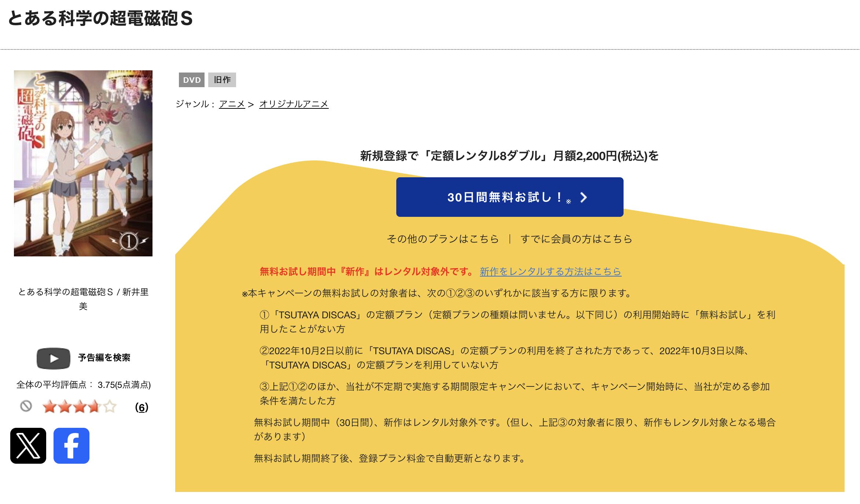This screenshot has height=504, width=860.
Task: Click 無料お試し期間終了後、登録プラン料金 text
Action: (390, 458)
